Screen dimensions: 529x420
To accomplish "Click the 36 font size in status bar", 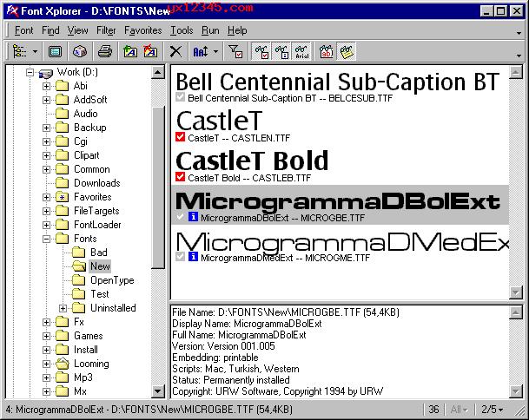I will (x=433, y=410).
